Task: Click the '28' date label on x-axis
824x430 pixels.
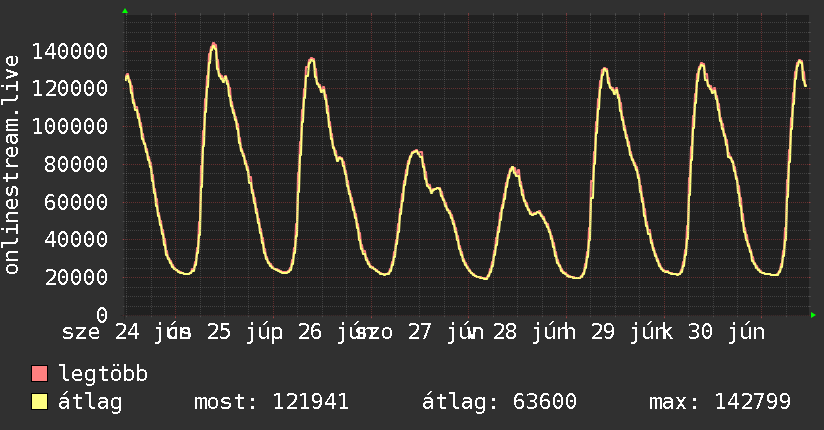Action: [x=504, y=332]
